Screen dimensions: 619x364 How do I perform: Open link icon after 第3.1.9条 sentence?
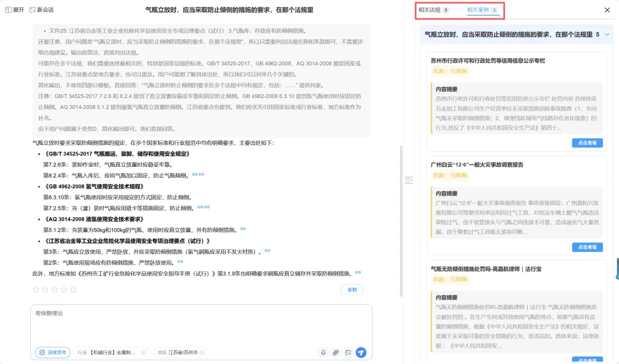pyautogui.click(x=358, y=273)
